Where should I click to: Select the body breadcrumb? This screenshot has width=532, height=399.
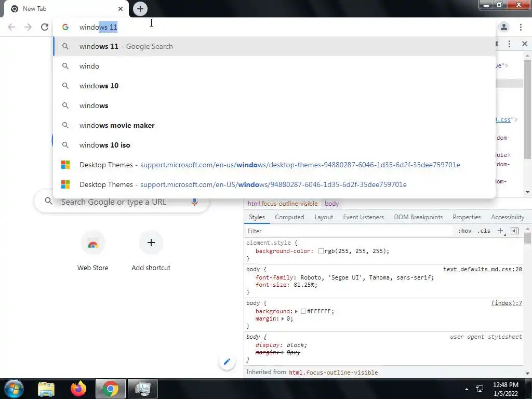[331, 204]
